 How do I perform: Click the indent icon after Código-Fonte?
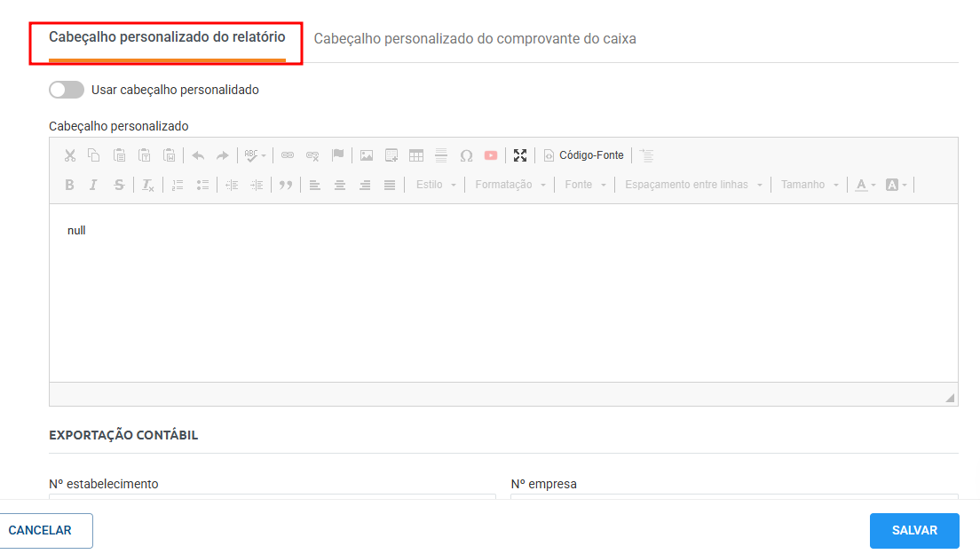click(646, 155)
